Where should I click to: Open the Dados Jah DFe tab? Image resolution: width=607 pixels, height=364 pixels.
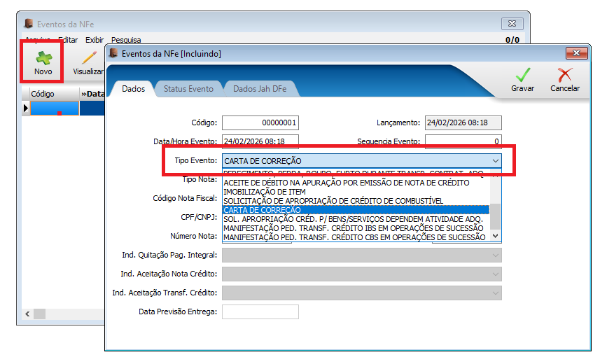(259, 89)
